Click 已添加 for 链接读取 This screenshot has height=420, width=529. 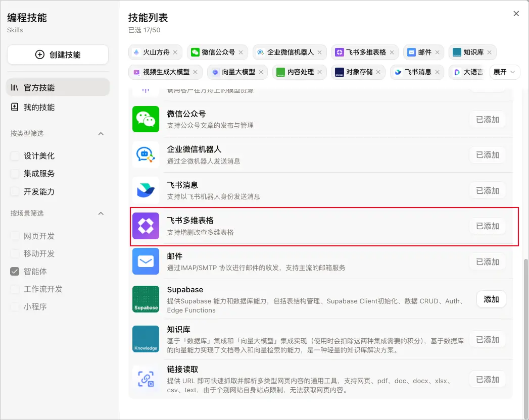coord(488,379)
